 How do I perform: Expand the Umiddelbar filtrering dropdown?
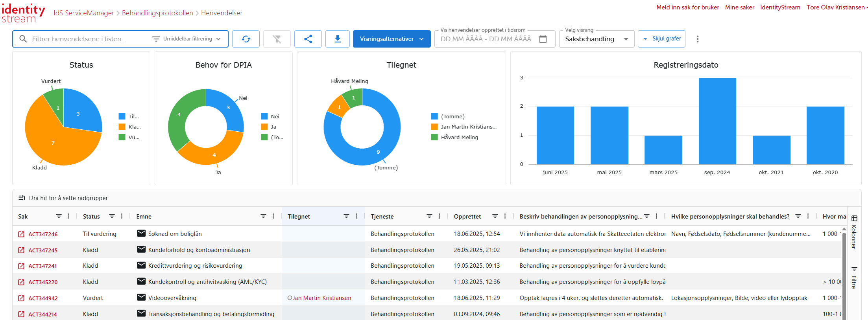(187, 39)
